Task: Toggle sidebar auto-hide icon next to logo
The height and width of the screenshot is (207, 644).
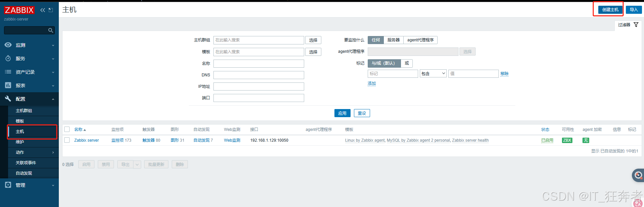Action: [51, 10]
